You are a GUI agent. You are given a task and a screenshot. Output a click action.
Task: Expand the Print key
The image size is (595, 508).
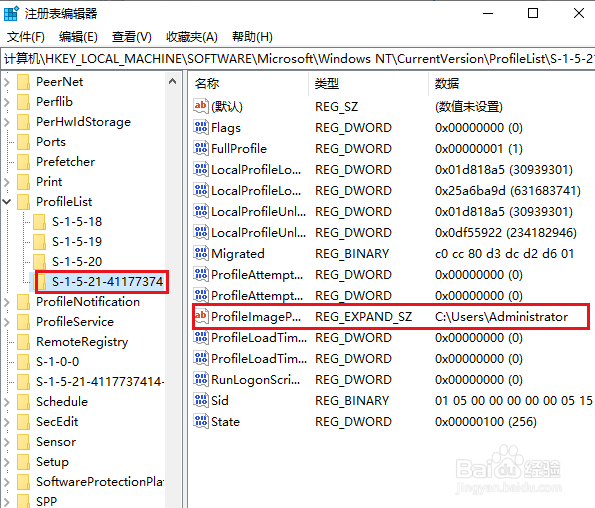(x=7, y=182)
